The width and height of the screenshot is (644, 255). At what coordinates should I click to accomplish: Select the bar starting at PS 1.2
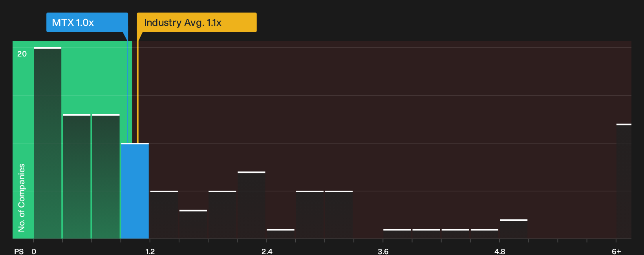click(164, 215)
